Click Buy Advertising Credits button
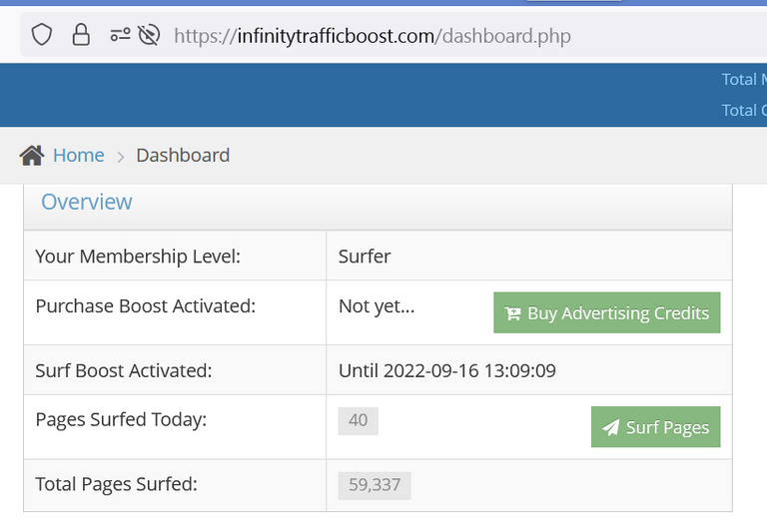The width and height of the screenshot is (767, 532). (x=606, y=312)
